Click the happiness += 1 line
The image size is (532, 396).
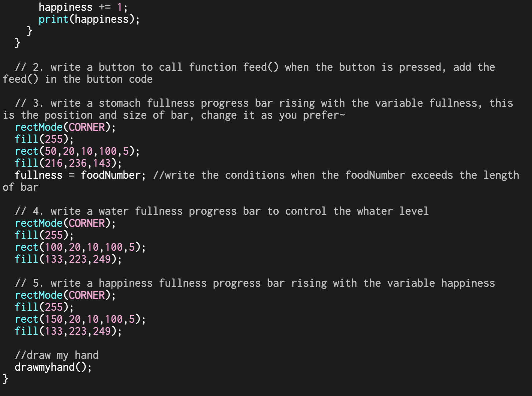click(x=83, y=7)
